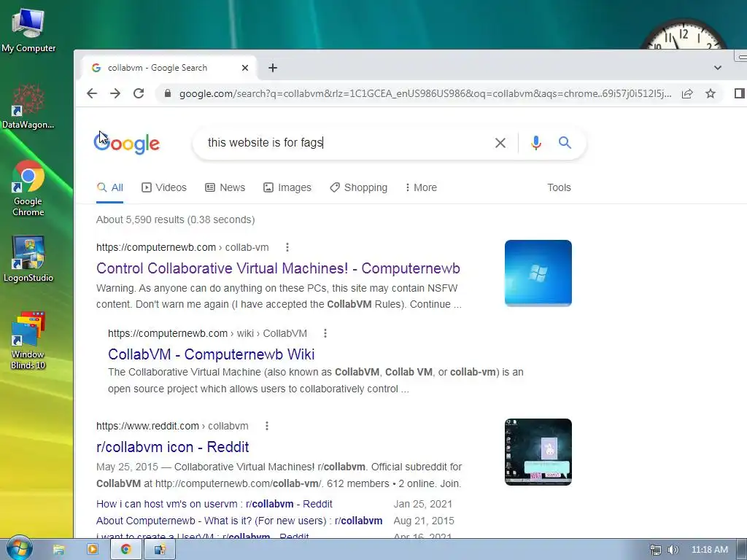Clear the search box with the X
The height and width of the screenshot is (560, 747).
click(x=500, y=142)
